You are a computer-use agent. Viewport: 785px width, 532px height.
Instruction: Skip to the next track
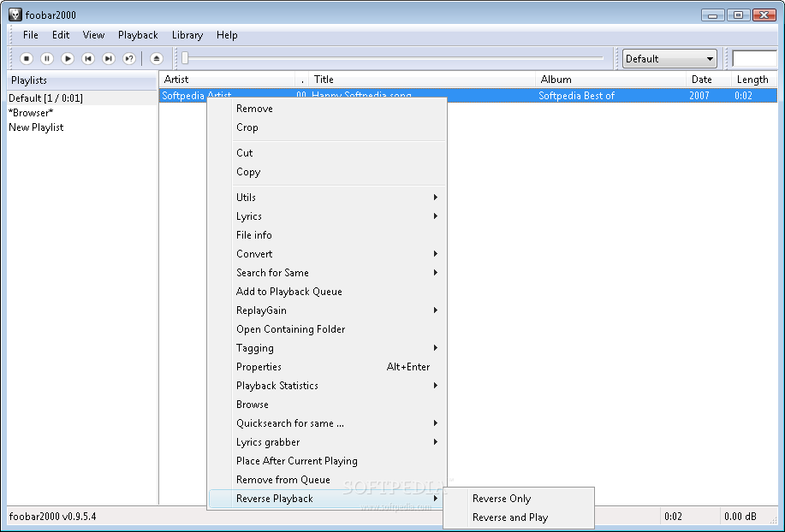click(x=109, y=58)
